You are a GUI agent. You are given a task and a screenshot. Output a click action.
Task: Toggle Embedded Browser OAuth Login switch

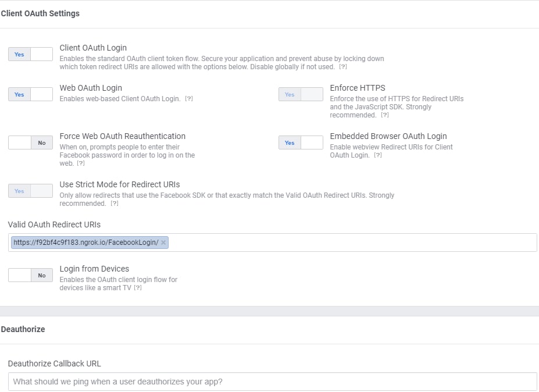click(x=301, y=142)
